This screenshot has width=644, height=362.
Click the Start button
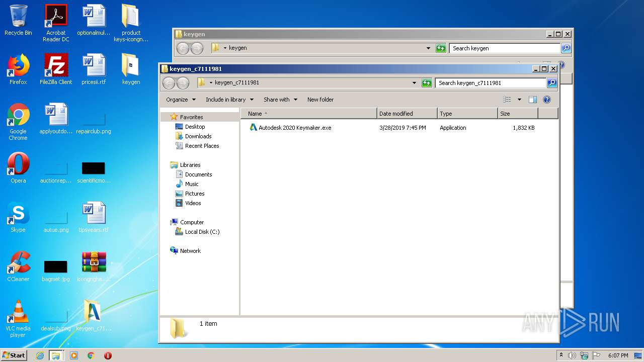tap(14, 355)
